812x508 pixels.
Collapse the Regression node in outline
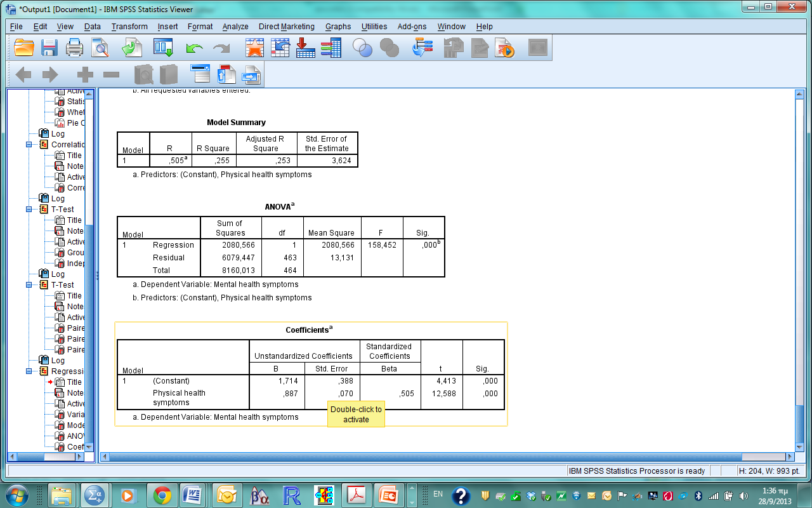click(x=29, y=371)
